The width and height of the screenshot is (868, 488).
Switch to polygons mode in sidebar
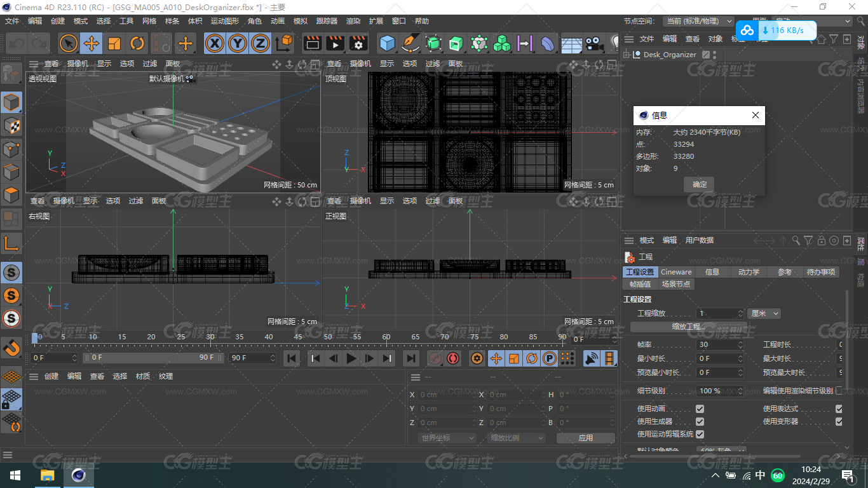(x=11, y=195)
